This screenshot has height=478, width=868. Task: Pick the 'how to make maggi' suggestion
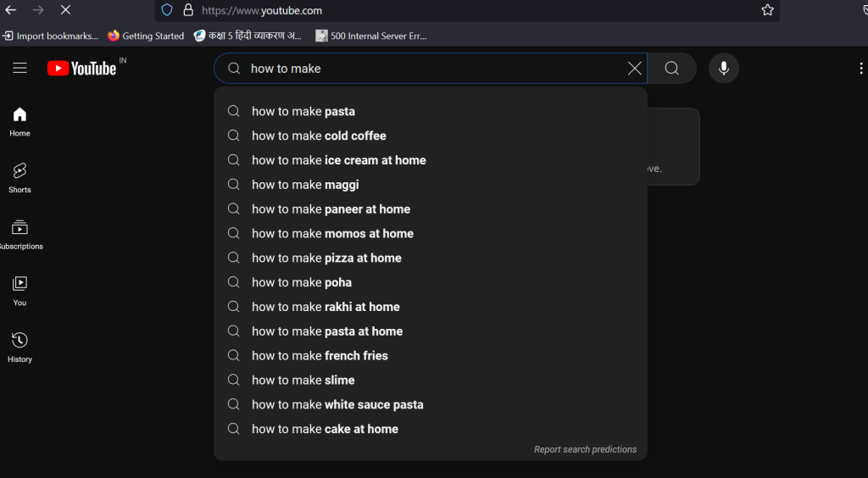[x=431, y=184]
